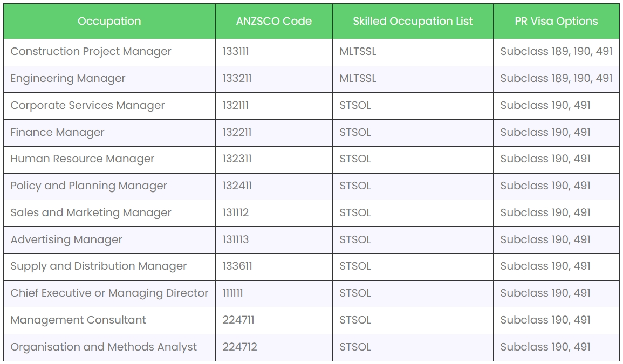
Task: Select the PR Visa Options header
Action: coord(556,22)
